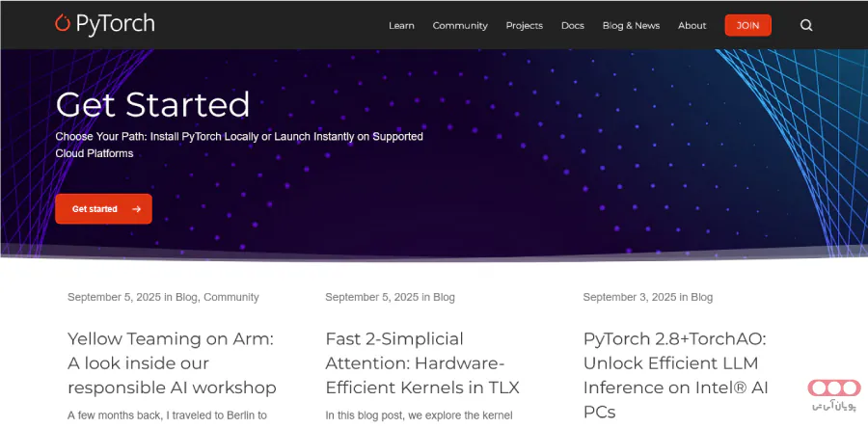
Task: Click 'Choose Your Path' hero subtitle text
Action: (x=239, y=145)
